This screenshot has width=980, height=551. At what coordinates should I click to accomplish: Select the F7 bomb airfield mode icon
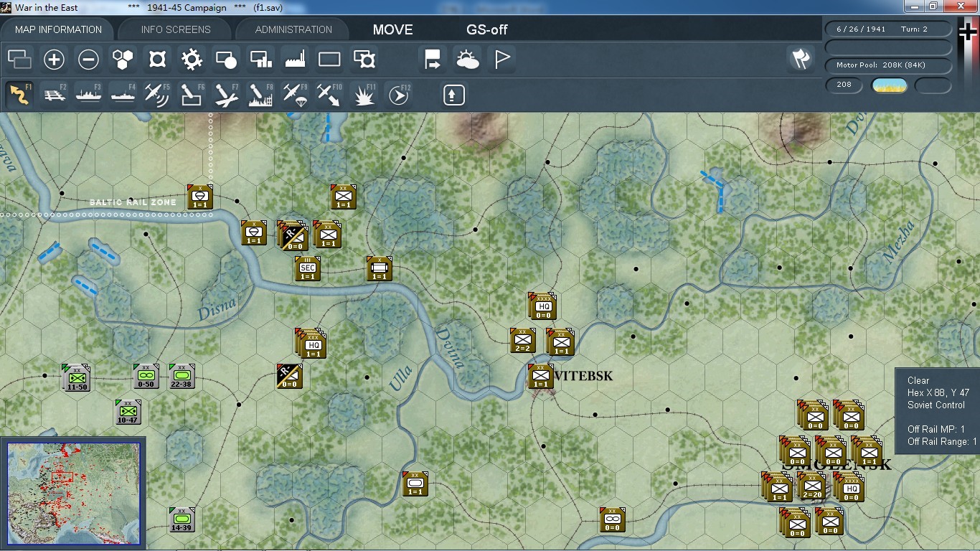[x=226, y=95]
